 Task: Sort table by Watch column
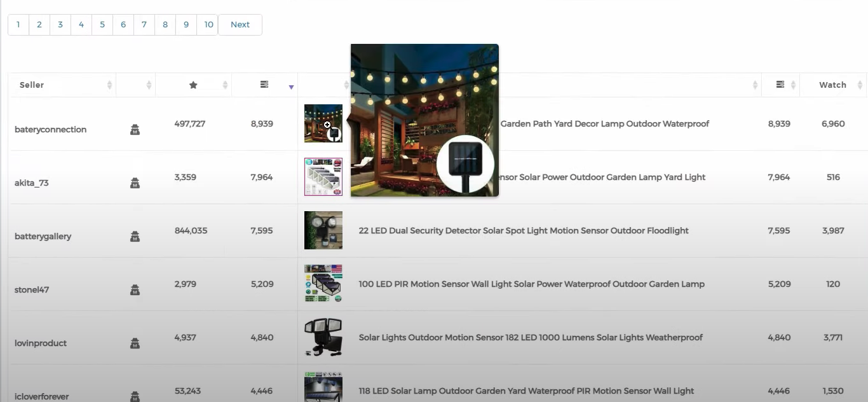[x=832, y=85]
